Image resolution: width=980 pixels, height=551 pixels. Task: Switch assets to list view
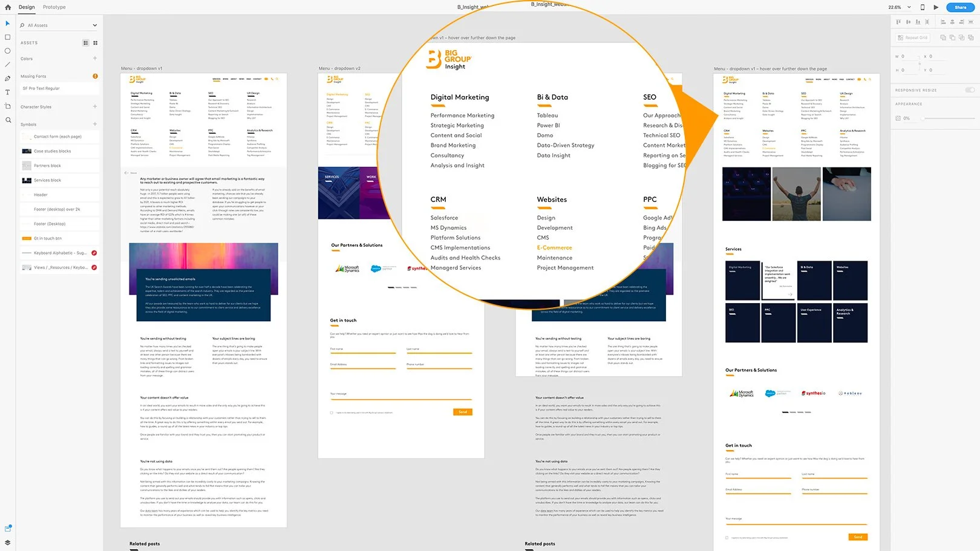point(85,43)
